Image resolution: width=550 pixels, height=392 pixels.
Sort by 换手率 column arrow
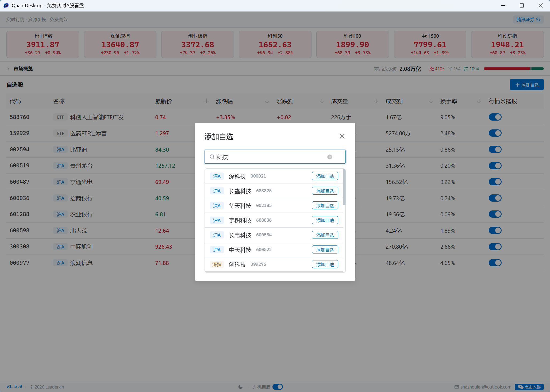click(x=479, y=101)
